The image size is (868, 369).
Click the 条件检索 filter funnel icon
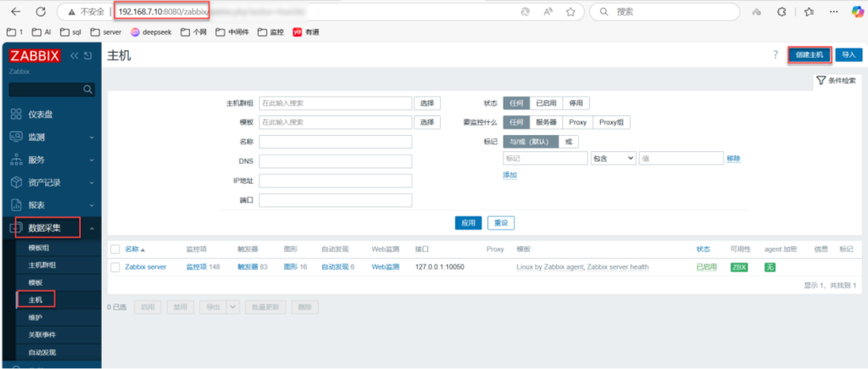pos(821,81)
